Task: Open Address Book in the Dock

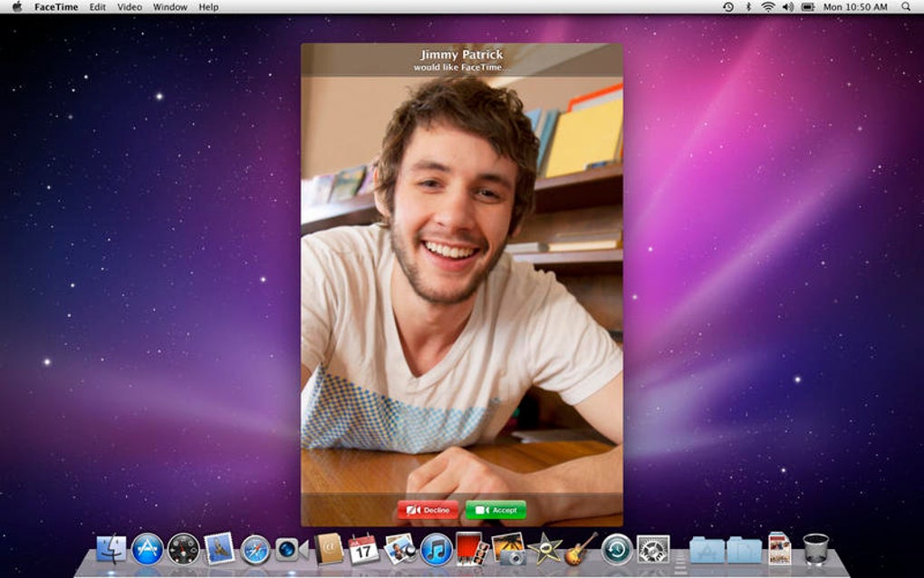Action: point(329,549)
